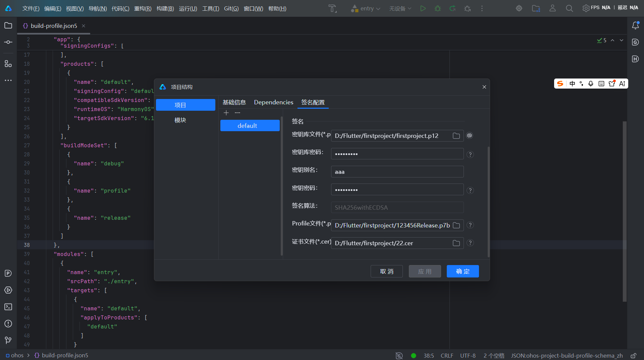Open the Problems panel icon
644x360 pixels.
(8, 324)
